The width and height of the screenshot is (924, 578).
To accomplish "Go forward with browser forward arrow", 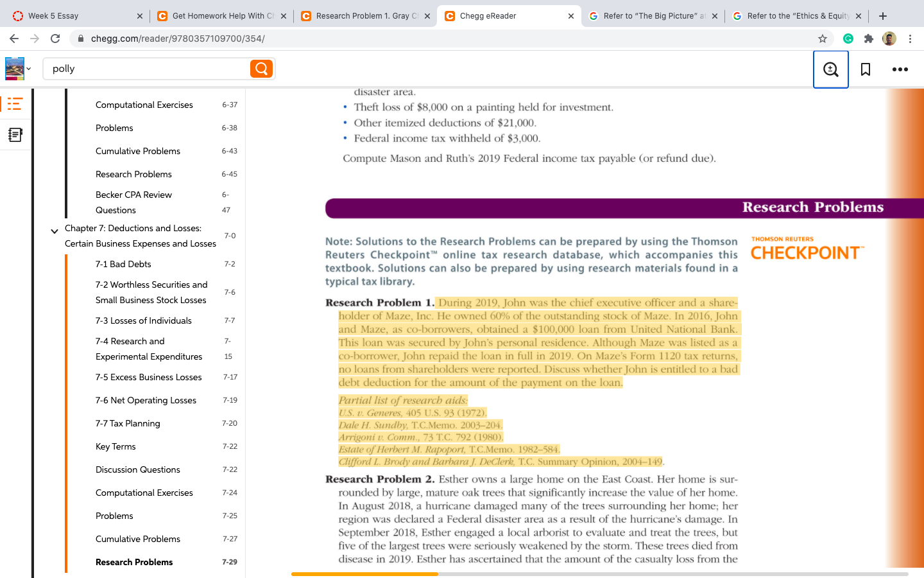I will click(35, 39).
